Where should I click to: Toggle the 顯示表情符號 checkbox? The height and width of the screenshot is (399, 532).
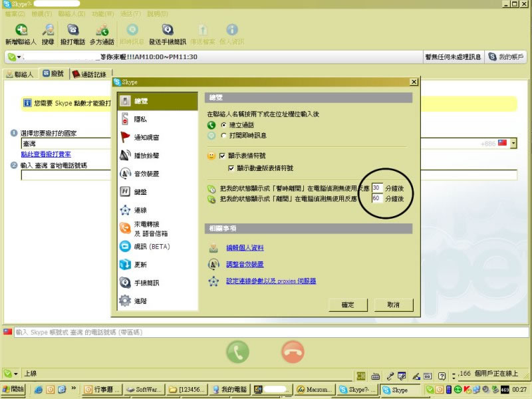(x=222, y=156)
